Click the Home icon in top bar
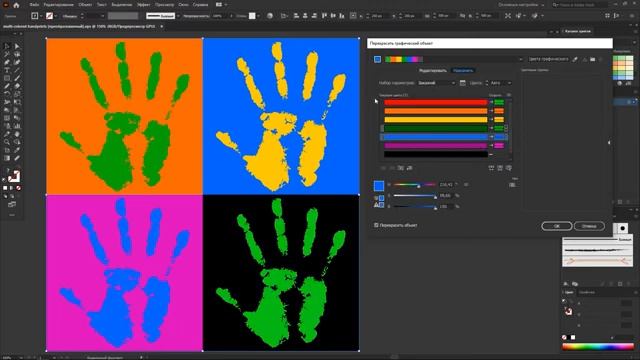This screenshot has width=640, height=360. 16,5
